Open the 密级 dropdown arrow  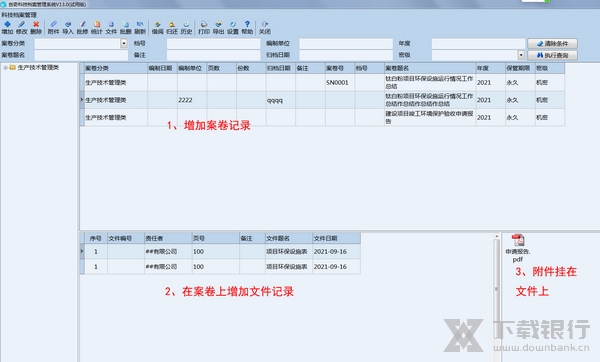(521, 55)
